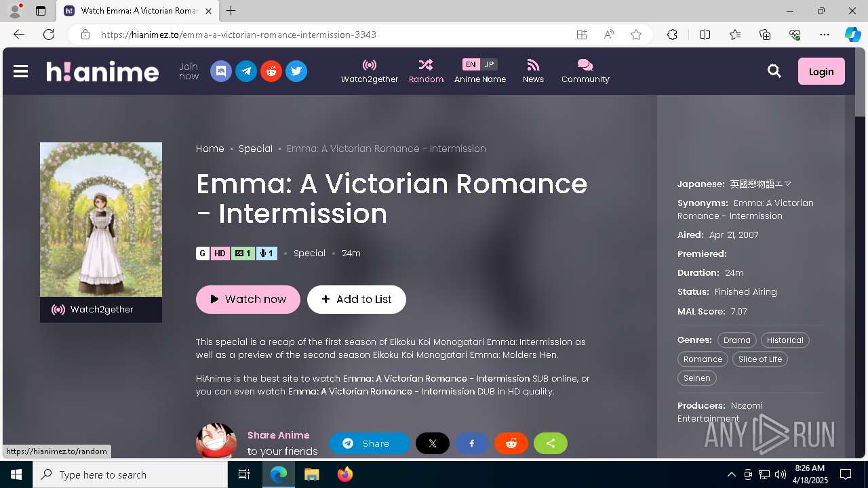Screen dimensions: 868x488
Task: Open the Special breadcrumb link
Action: [x=256, y=148]
